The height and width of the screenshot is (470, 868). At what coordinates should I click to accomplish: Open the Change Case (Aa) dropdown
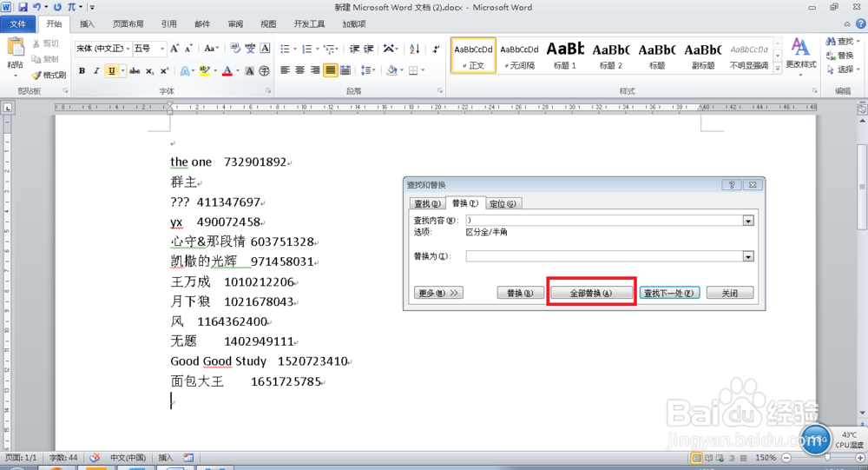pyautogui.click(x=212, y=49)
